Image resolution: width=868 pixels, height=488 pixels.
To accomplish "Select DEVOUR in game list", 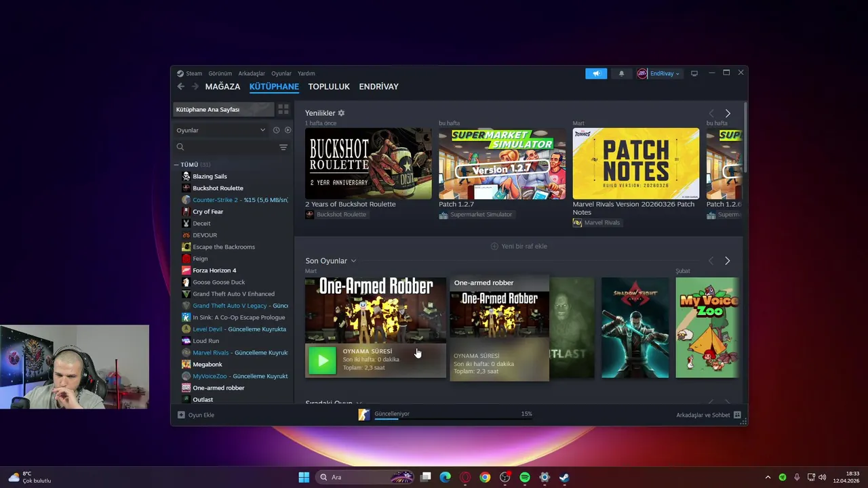I will pos(205,235).
